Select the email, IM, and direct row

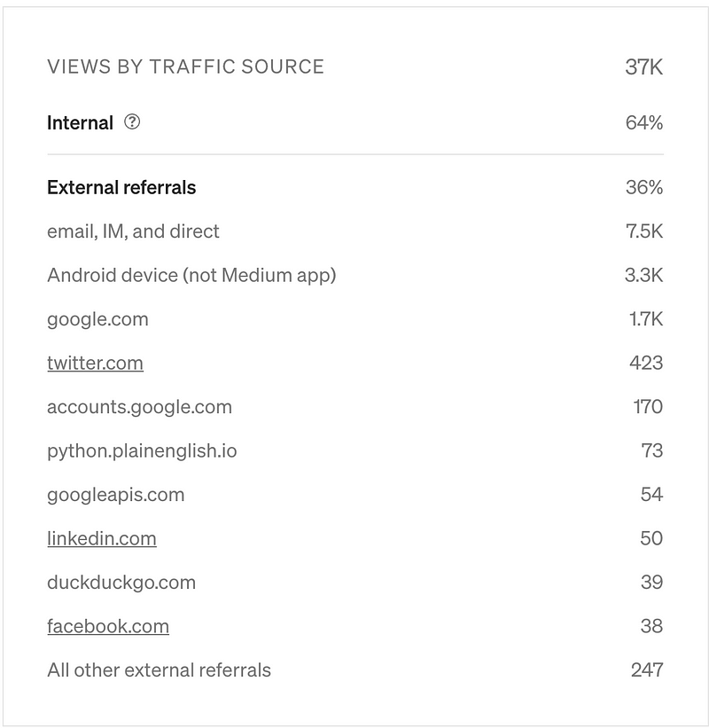[133, 231]
